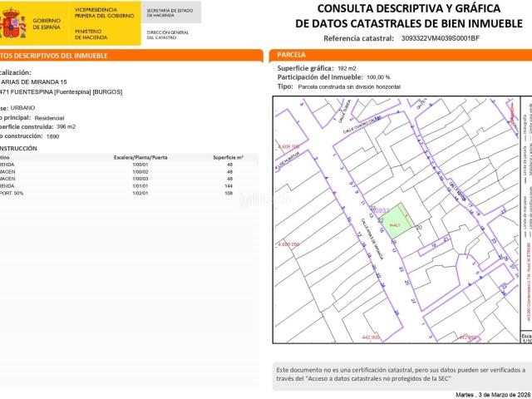Screen dimensions: 532x399
Task: Click 'DIRECCIÓN GENERAL DEL CATASTRO' text
Action: [168, 35]
